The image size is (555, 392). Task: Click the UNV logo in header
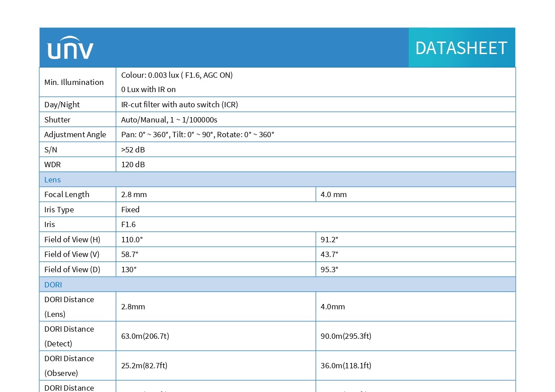tap(71, 47)
